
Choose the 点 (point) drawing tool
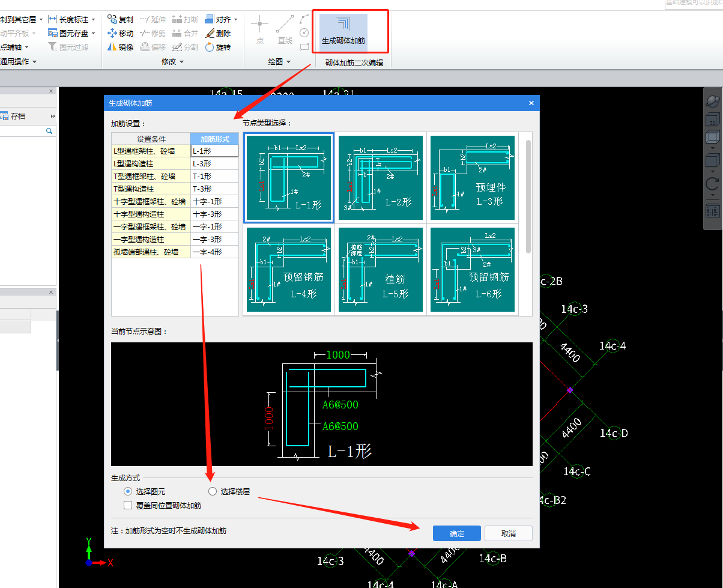click(x=260, y=30)
